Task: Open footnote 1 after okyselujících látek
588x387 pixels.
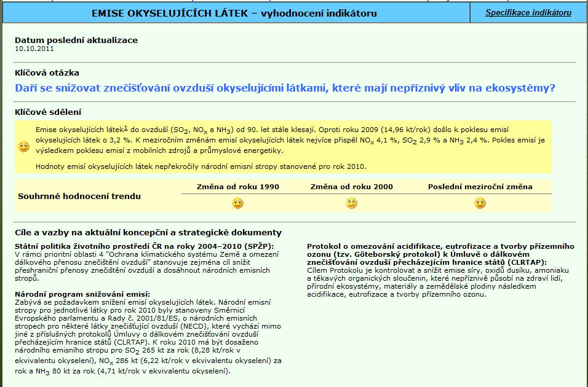Action: [125, 128]
